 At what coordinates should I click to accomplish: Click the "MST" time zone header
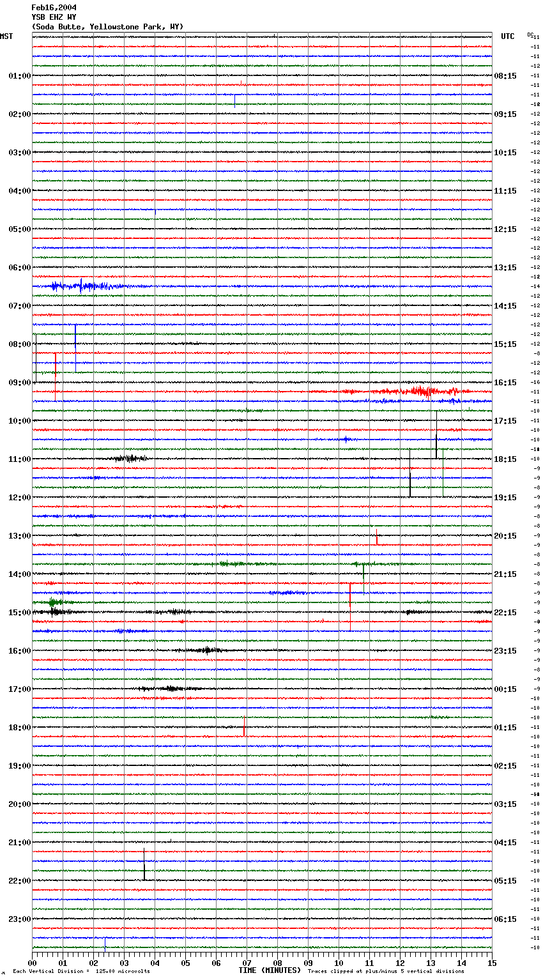(x=6, y=36)
